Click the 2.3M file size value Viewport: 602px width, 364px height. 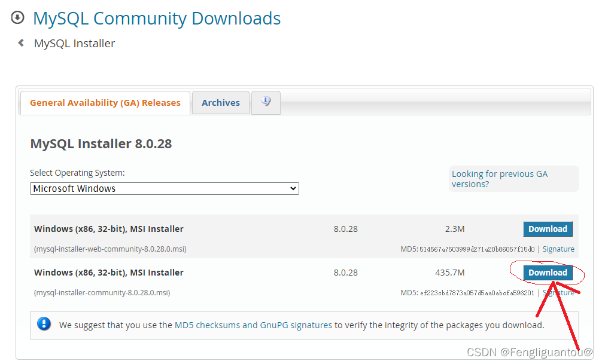pos(455,229)
